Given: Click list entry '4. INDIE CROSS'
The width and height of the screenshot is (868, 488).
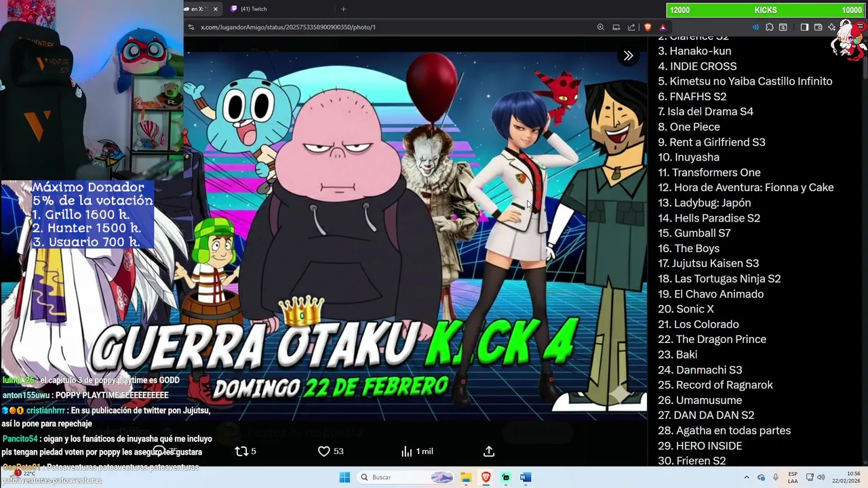Looking at the screenshot, I should click(697, 66).
